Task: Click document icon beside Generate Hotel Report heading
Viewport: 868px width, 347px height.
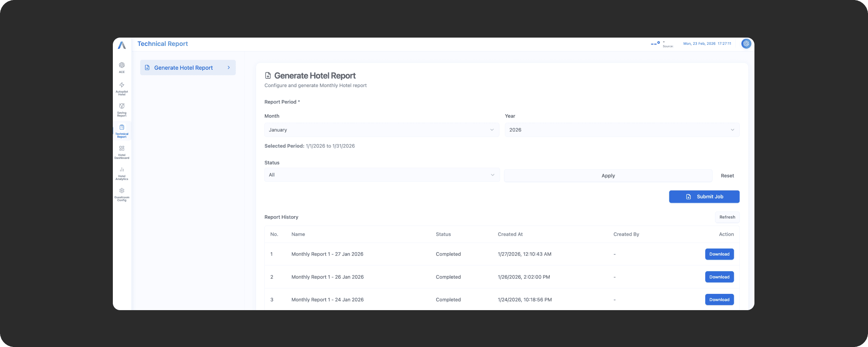Action: click(x=268, y=76)
